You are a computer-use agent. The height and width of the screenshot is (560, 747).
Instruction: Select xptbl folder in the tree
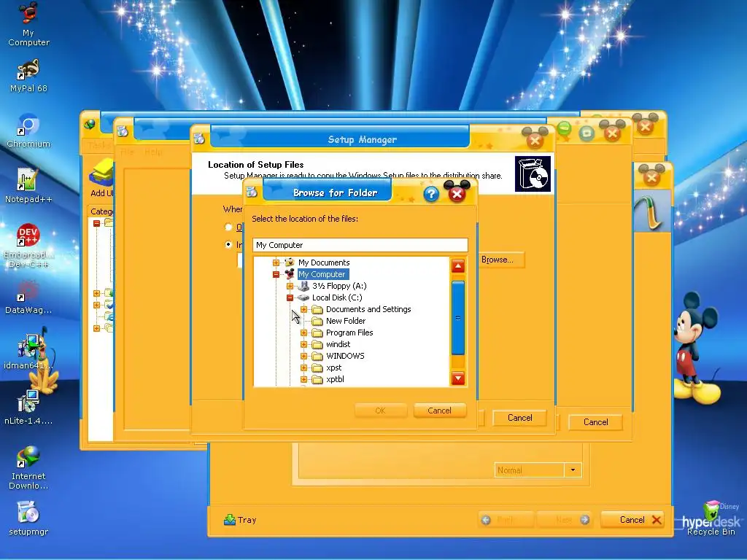point(335,379)
